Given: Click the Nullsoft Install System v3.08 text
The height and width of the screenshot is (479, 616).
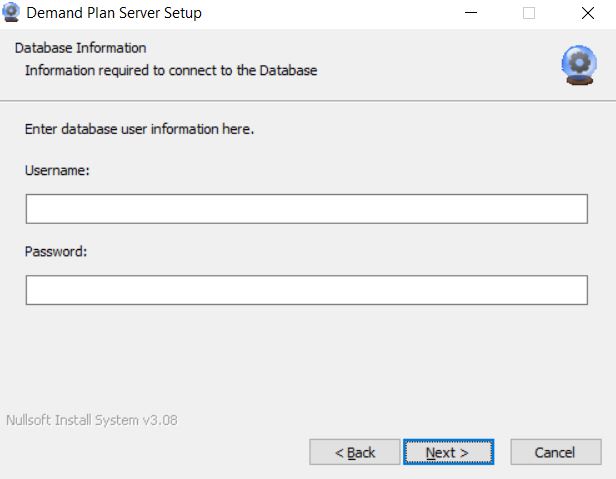Looking at the screenshot, I should [x=91, y=420].
